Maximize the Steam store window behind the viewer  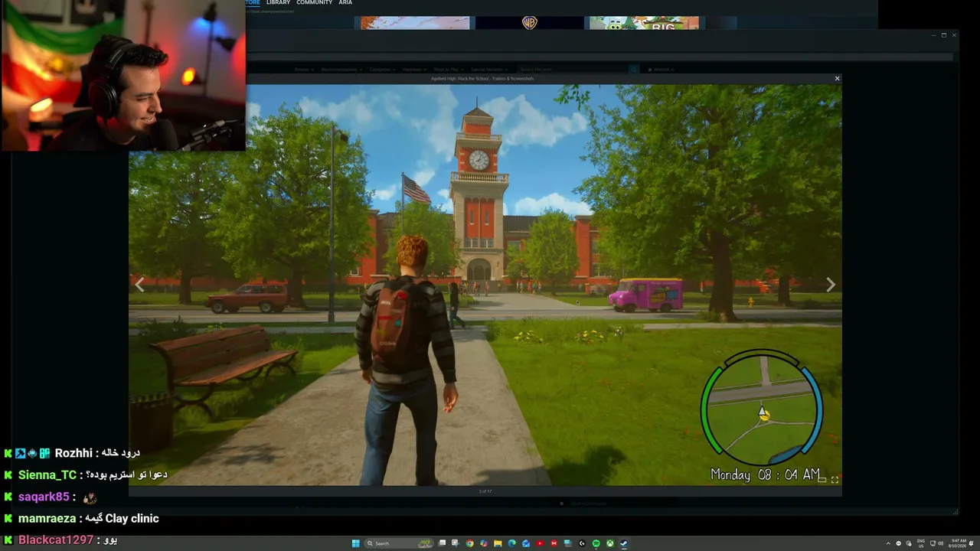tap(944, 35)
